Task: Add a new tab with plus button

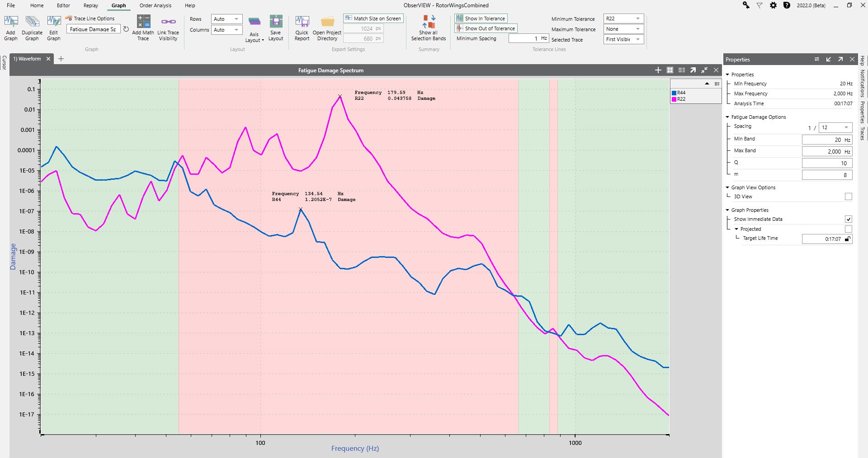Action: click(61, 59)
